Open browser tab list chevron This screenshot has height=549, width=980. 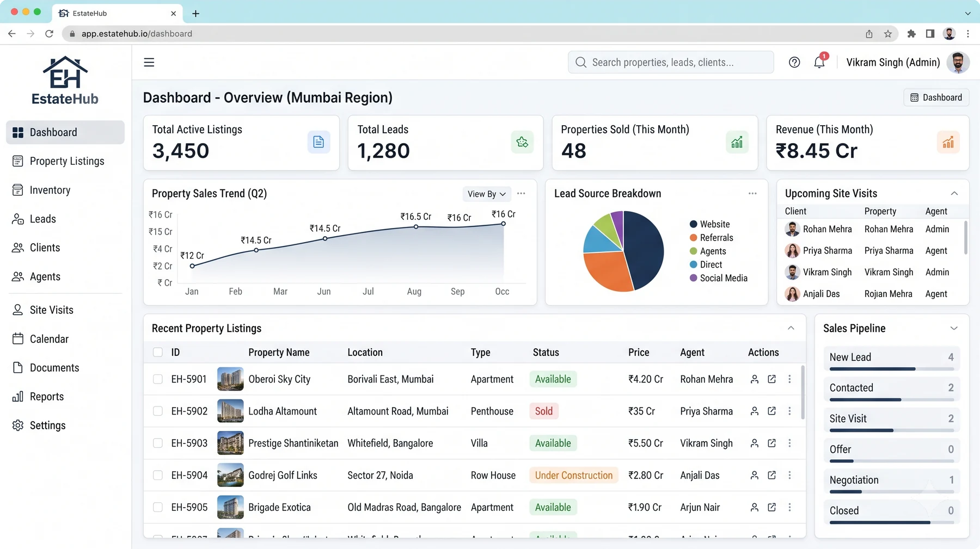(x=967, y=13)
